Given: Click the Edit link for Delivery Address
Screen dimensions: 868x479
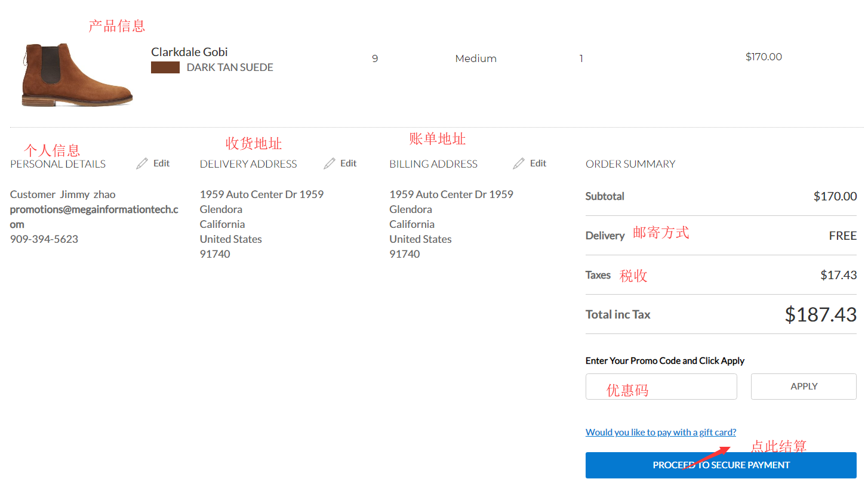Looking at the screenshot, I should point(349,163).
